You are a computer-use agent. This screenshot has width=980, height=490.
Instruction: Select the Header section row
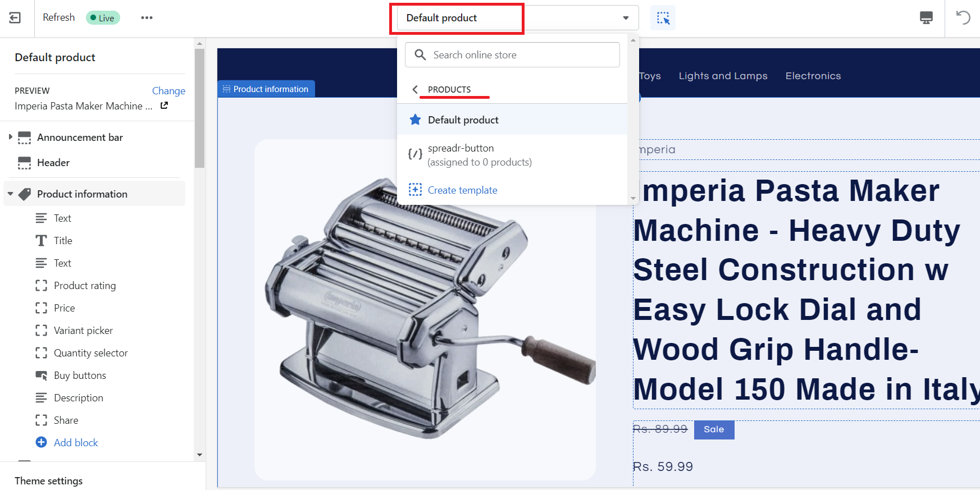coord(94,163)
